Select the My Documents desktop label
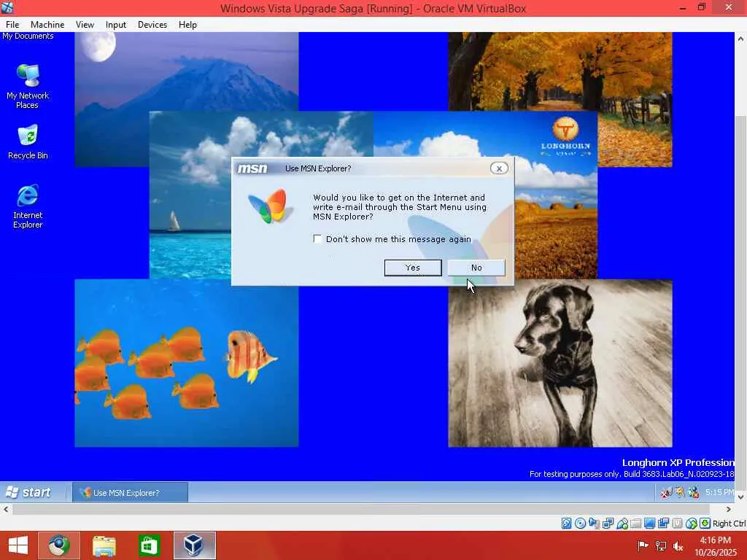 coord(28,36)
